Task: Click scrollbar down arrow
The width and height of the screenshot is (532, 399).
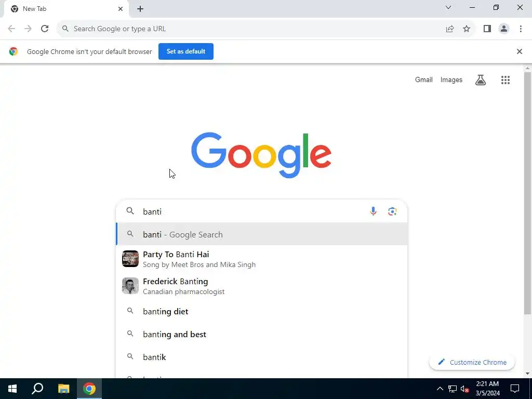Action: coord(527,374)
